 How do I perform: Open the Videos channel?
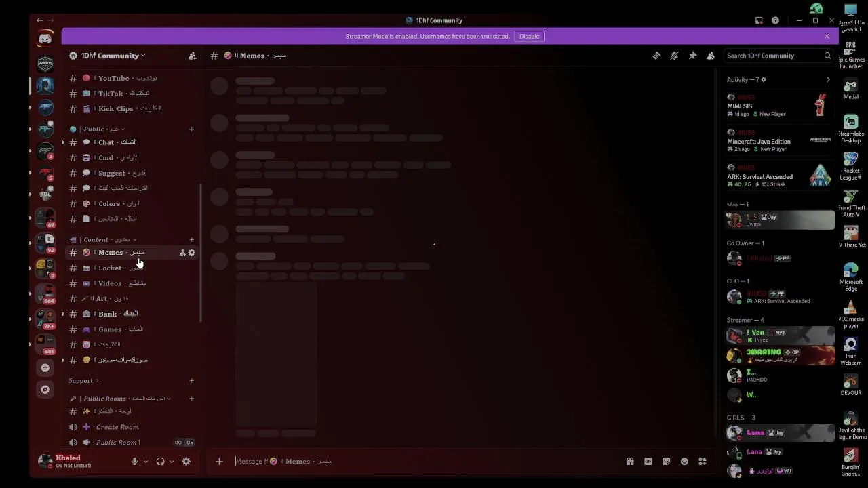pyautogui.click(x=132, y=283)
